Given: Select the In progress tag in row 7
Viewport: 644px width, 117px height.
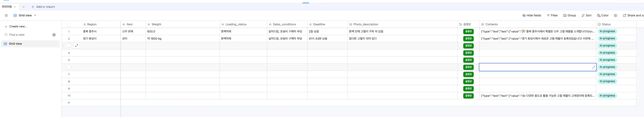Looking at the screenshot, I should click(x=607, y=74).
